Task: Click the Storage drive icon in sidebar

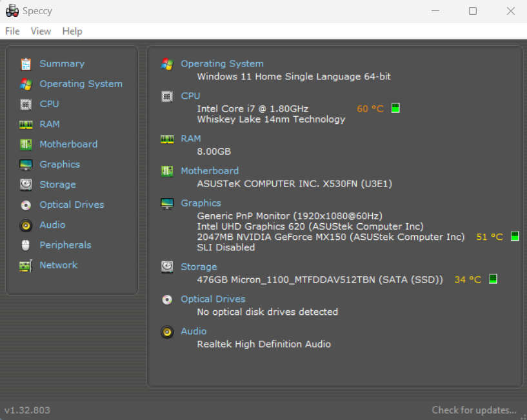Action: [x=26, y=185]
